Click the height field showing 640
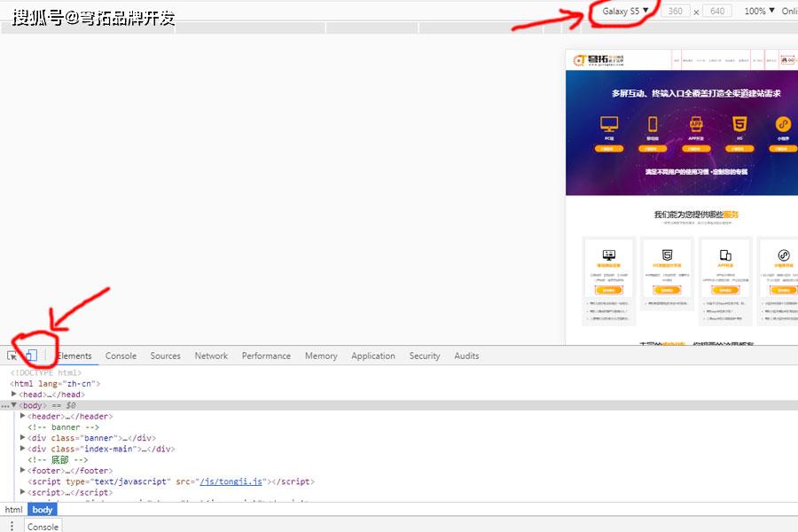Screen dimensions: 798x532 [x=717, y=12]
